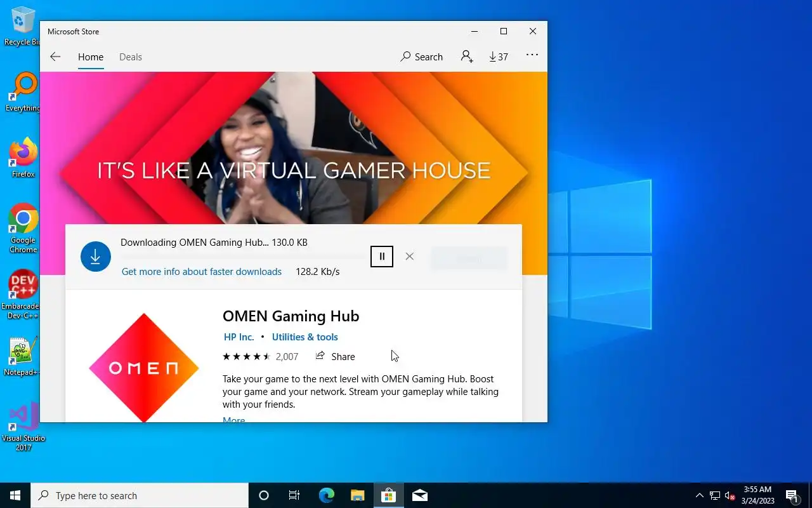Maximize the Microsoft Store window

tap(504, 31)
